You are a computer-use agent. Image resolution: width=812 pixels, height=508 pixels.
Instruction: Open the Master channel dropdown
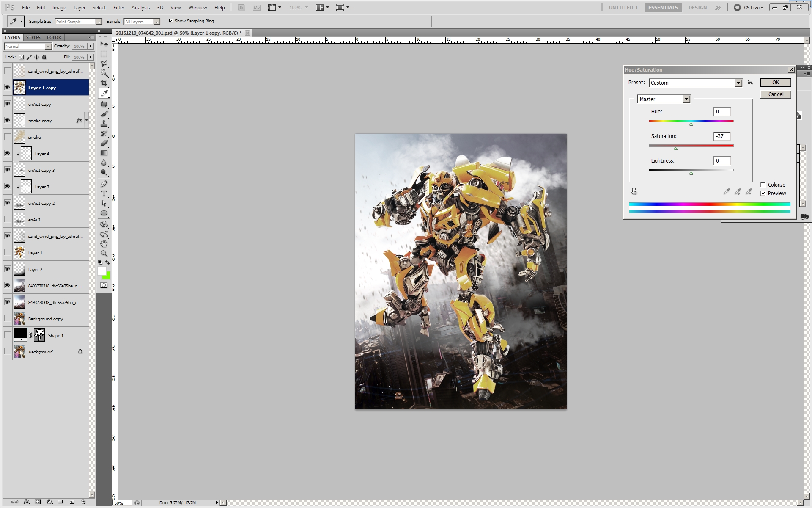(686, 99)
